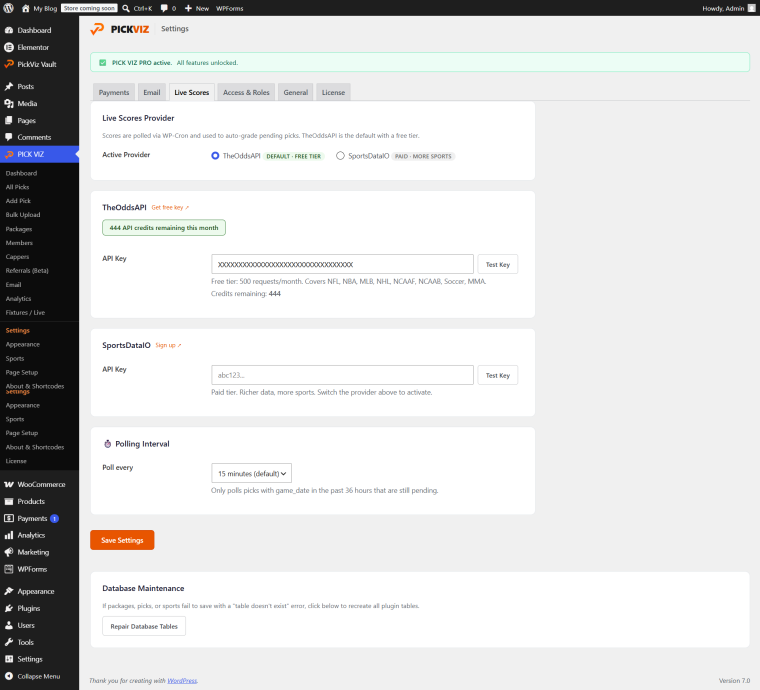Image resolution: width=760 pixels, height=690 pixels.
Task: Follow the Get free key link
Action: 170,207
